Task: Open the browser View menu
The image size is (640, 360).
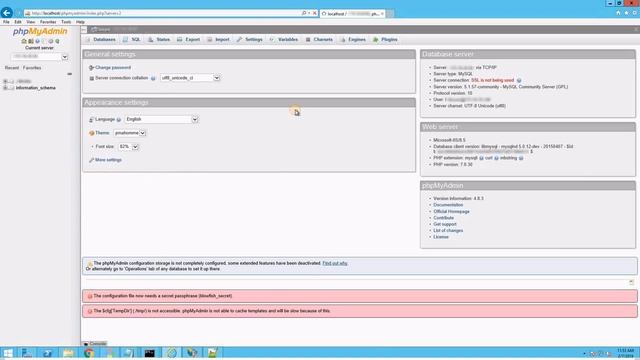Action: coord(31,22)
